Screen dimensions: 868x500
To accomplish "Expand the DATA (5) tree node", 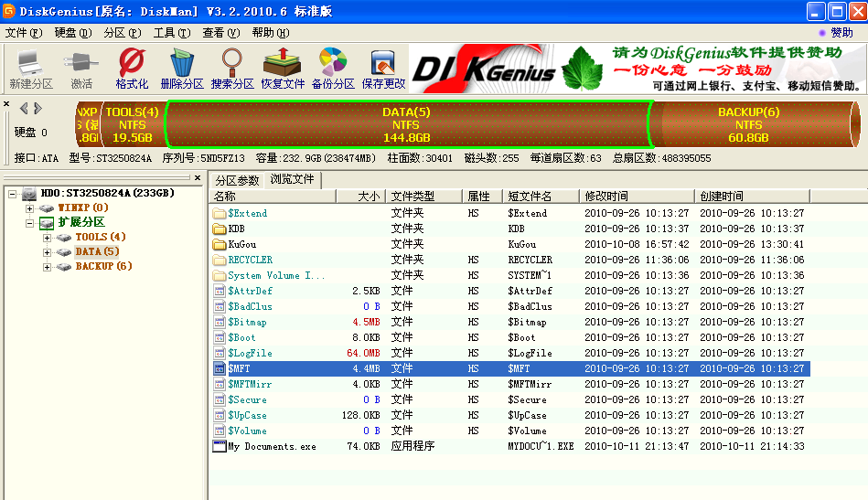I will pyautogui.click(x=47, y=253).
